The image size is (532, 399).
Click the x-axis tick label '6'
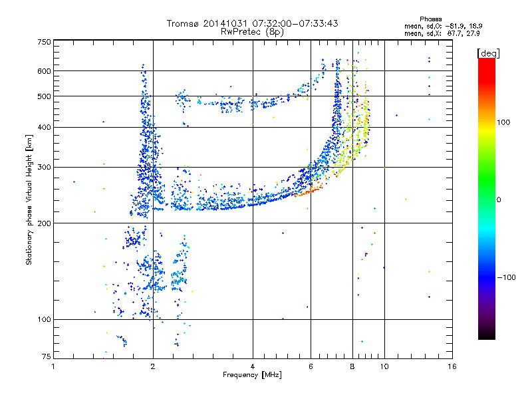coord(311,366)
